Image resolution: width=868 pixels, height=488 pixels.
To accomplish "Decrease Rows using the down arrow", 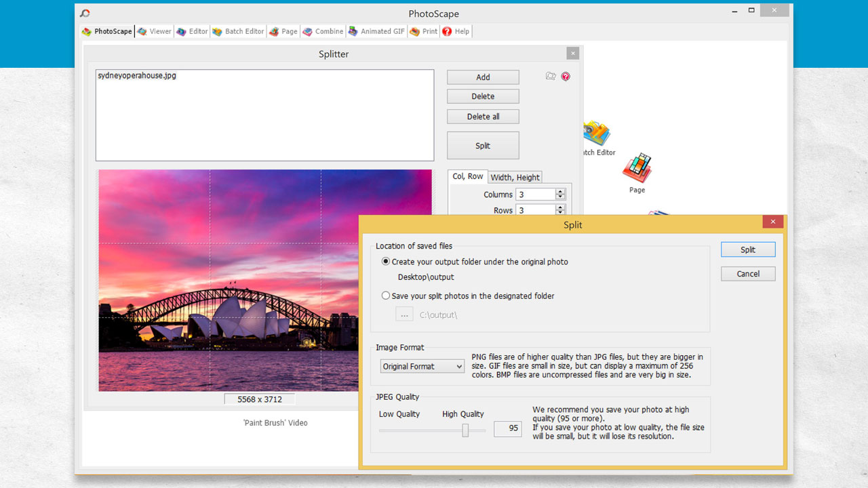I will coord(560,213).
